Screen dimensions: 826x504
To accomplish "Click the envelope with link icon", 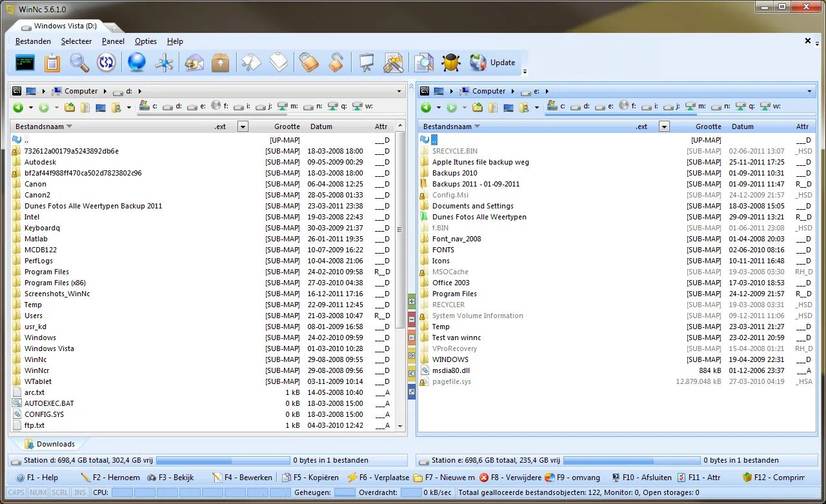I will pyautogui.click(x=194, y=63).
